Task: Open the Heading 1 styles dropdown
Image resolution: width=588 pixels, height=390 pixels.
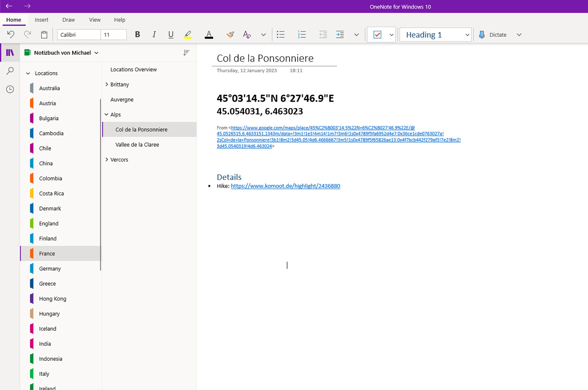Action: tap(435, 34)
